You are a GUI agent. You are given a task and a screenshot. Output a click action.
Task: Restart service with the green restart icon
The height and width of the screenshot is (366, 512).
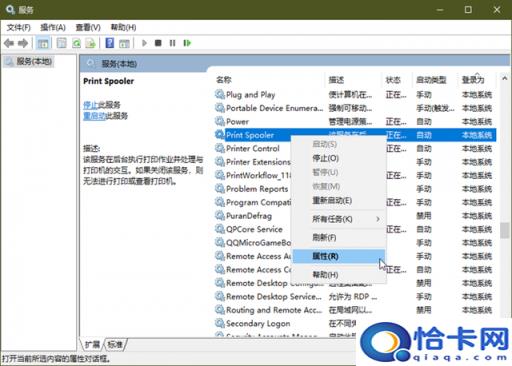(187, 43)
